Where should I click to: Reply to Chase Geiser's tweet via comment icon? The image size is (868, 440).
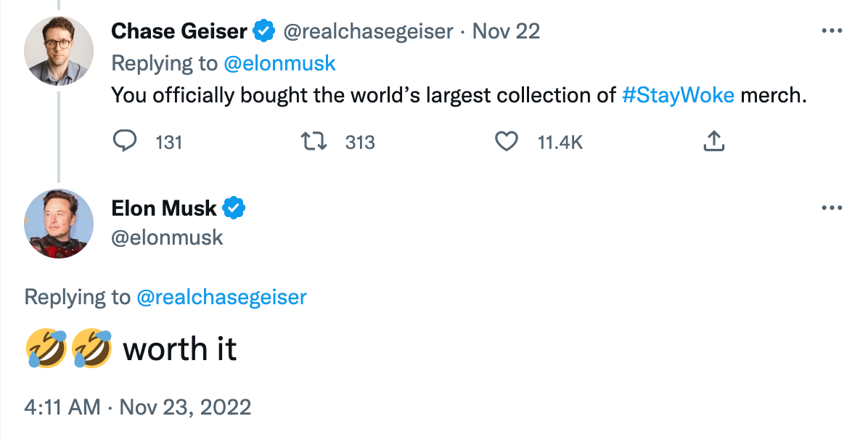(x=126, y=142)
